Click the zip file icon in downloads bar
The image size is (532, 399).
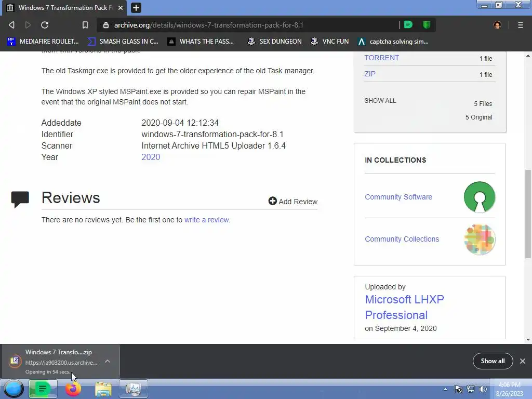(15, 361)
